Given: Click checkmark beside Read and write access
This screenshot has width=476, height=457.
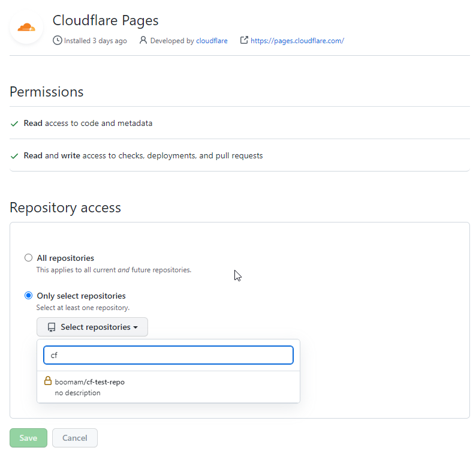Looking at the screenshot, I should tap(14, 156).
